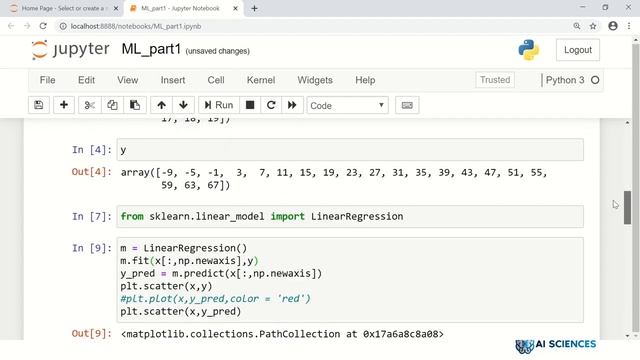Open the View menu
640x360 pixels.
coord(128,80)
